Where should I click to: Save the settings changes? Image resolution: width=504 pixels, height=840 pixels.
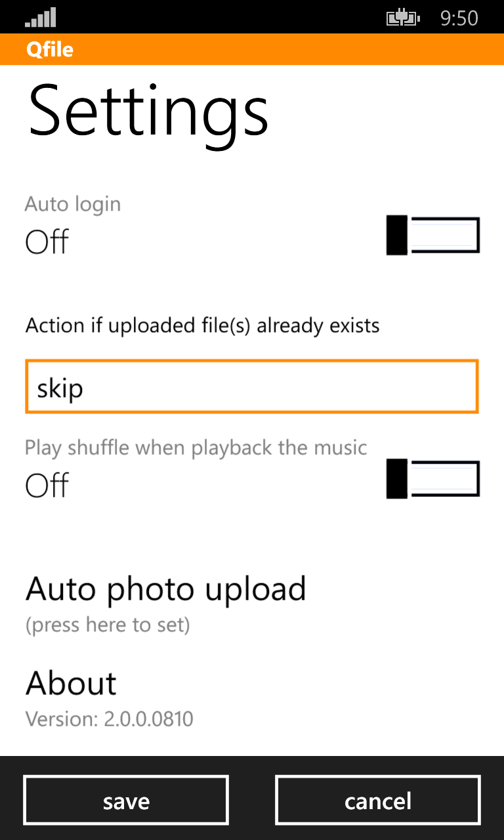point(125,800)
